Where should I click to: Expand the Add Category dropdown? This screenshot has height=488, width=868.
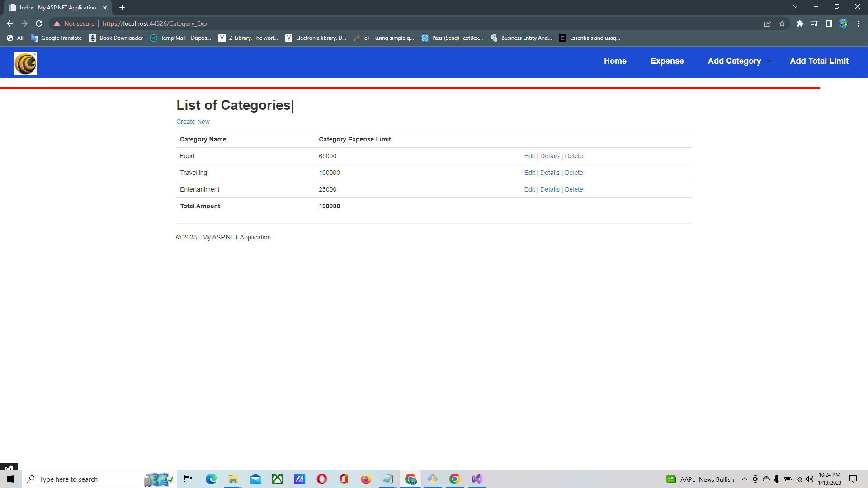738,61
